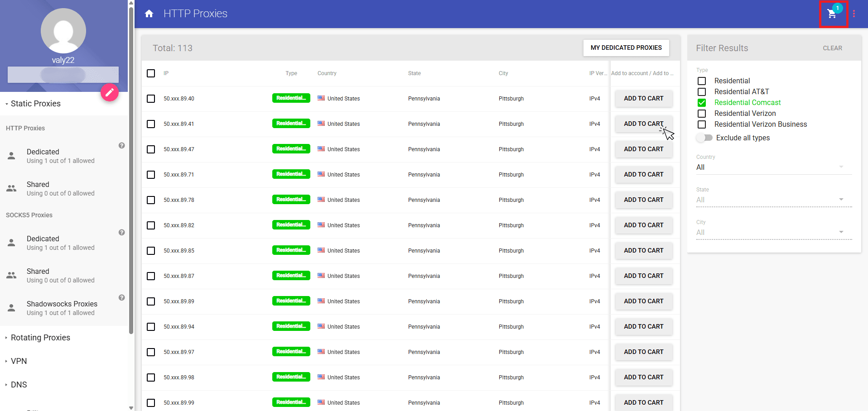Click help icon beside SOCKS5 Dedicated

[121, 233]
